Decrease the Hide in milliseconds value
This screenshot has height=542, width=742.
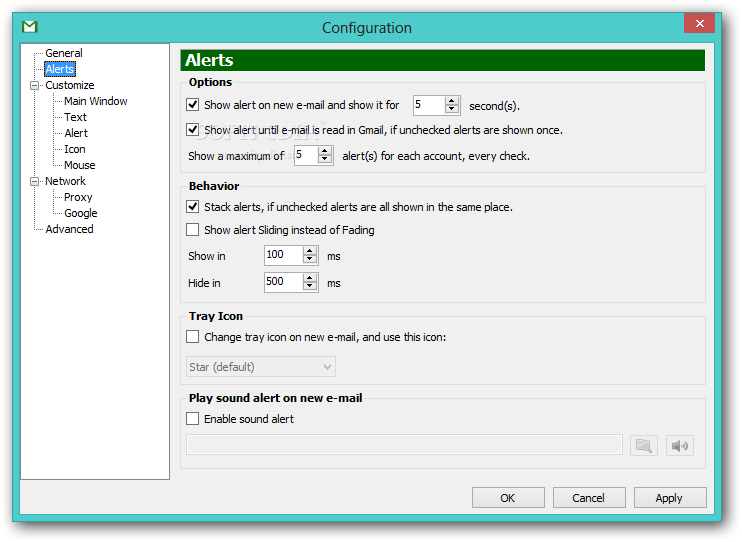pos(309,287)
